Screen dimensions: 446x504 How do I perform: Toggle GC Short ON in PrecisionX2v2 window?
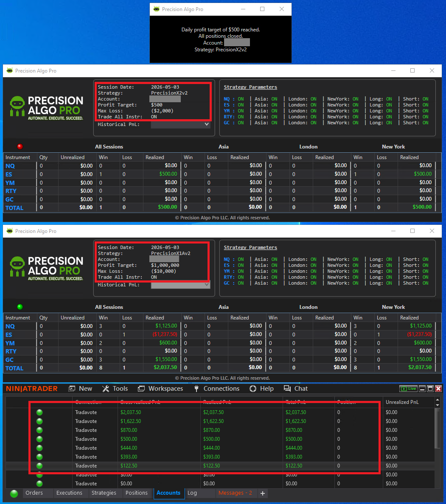click(426, 123)
